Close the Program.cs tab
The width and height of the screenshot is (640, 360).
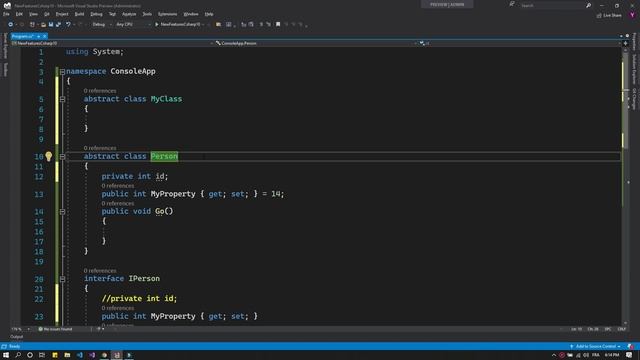pos(44,36)
